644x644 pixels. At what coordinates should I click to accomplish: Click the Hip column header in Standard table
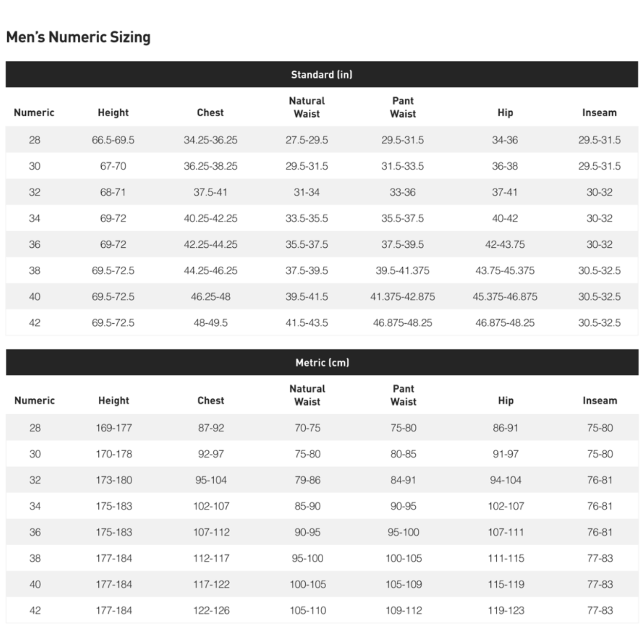click(505, 112)
